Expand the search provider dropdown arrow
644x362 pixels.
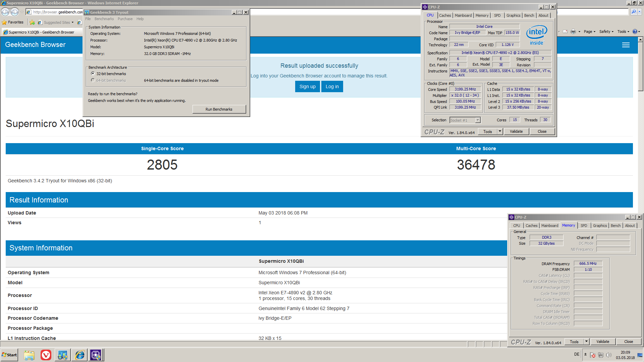click(640, 12)
